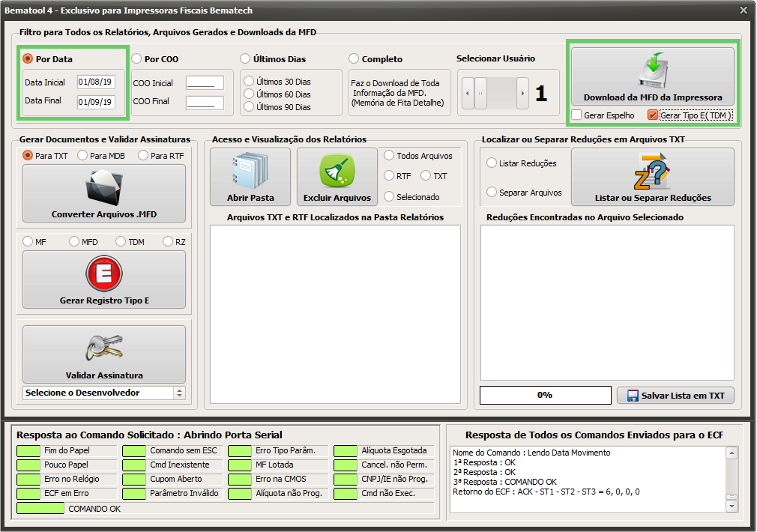The height and width of the screenshot is (532, 757).
Task: Click the red Gerar Registro Tipo E icon
Action: pos(104,273)
